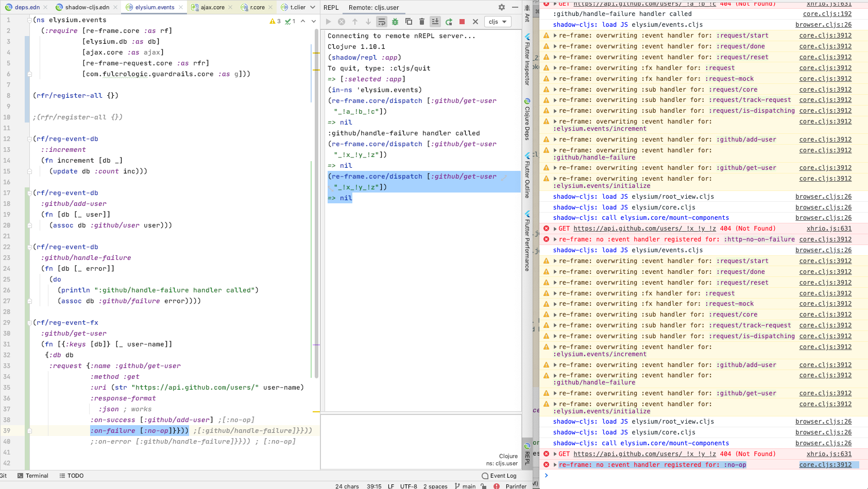Viewport: 868px width, 489px height.
Task: Open the Flutter Inspector side panel
Action: point(527,60)
